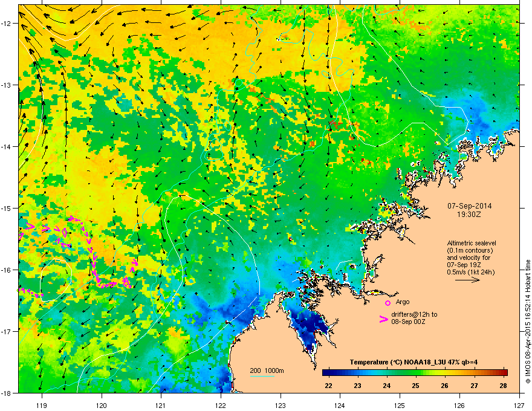Click the latitude axis label -14
Viewport: 532px width, 411px height.
pyautogui.click(x=7, y=146)
